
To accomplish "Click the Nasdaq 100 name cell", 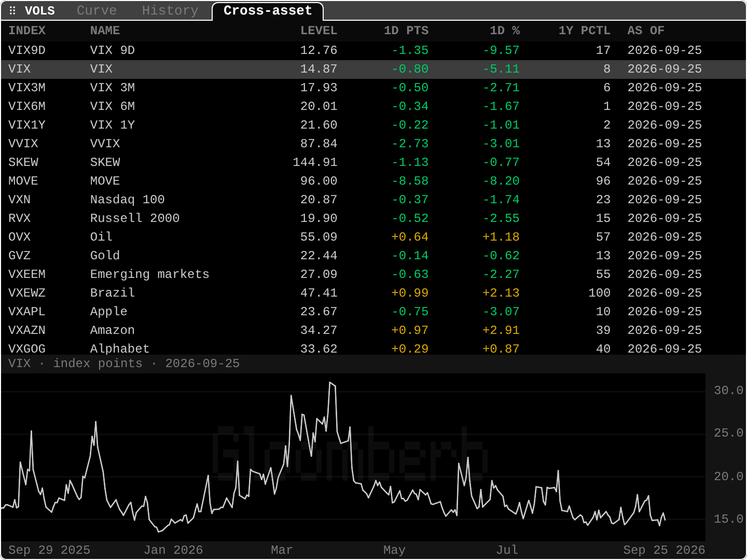I will point(127,200).
